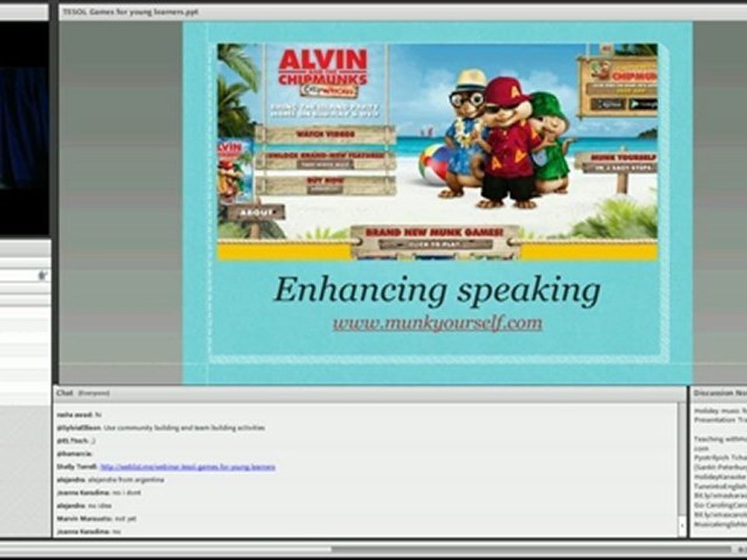
Task: Click the Chat panel scrollbar track
Action: [x=682, y=460]
